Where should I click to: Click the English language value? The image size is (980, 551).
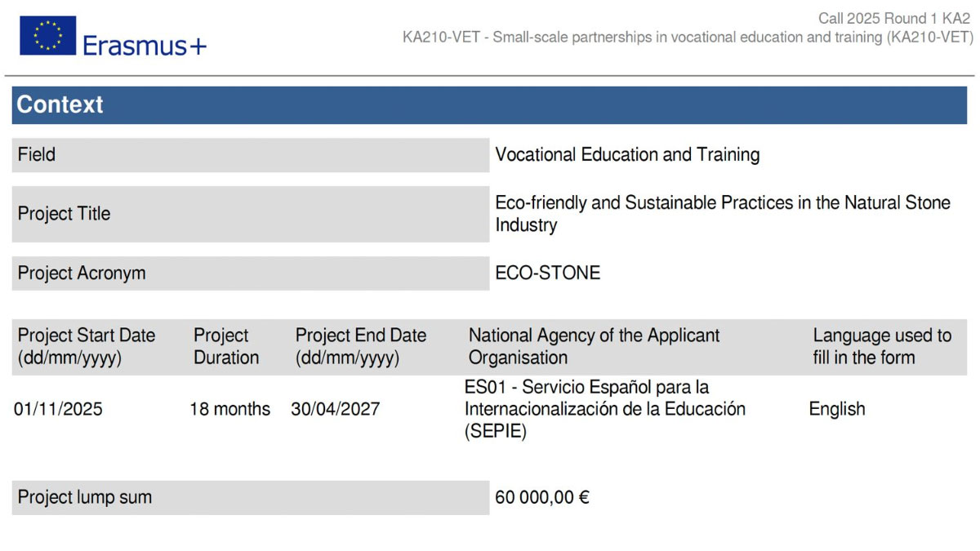point(837,409)
